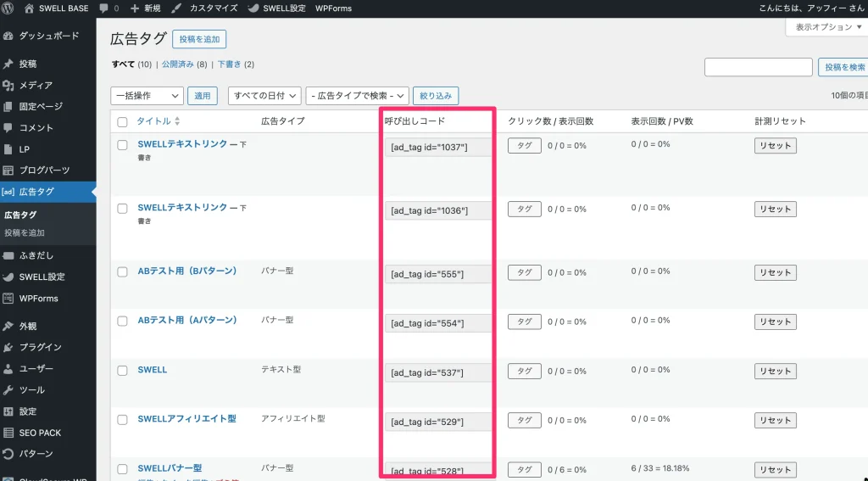Click the speech balloon icon beside ふきだし
This screenshot has width=868, height=481.
[x=8, y=256]
